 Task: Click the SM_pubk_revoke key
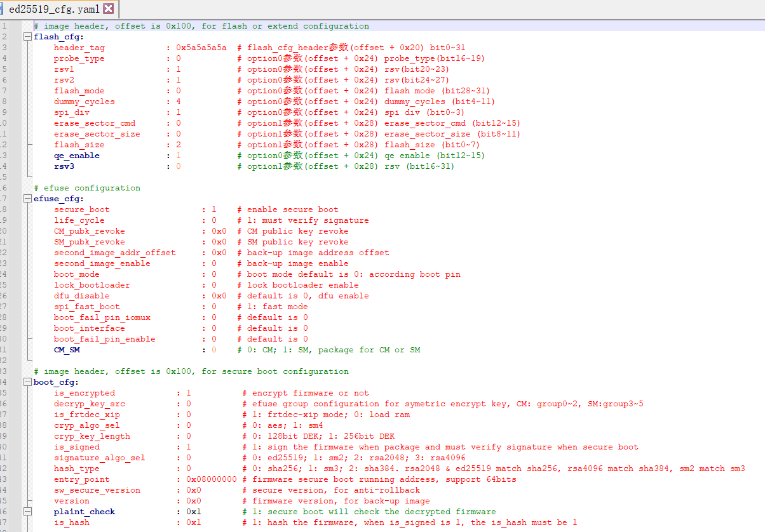pos(90,242)
